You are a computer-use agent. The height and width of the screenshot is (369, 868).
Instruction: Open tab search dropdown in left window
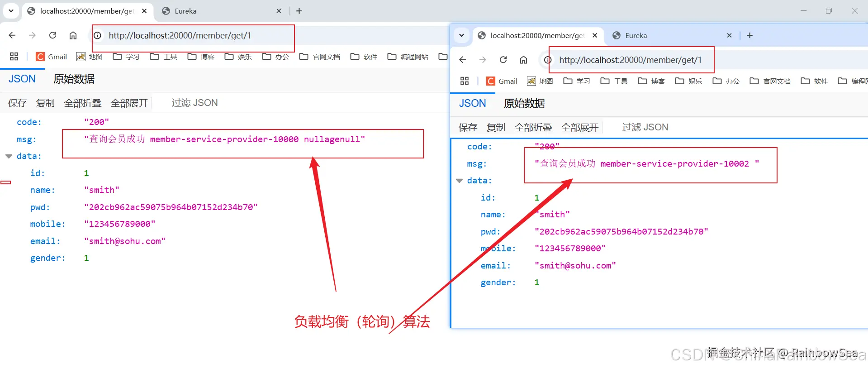click(11, 10)
